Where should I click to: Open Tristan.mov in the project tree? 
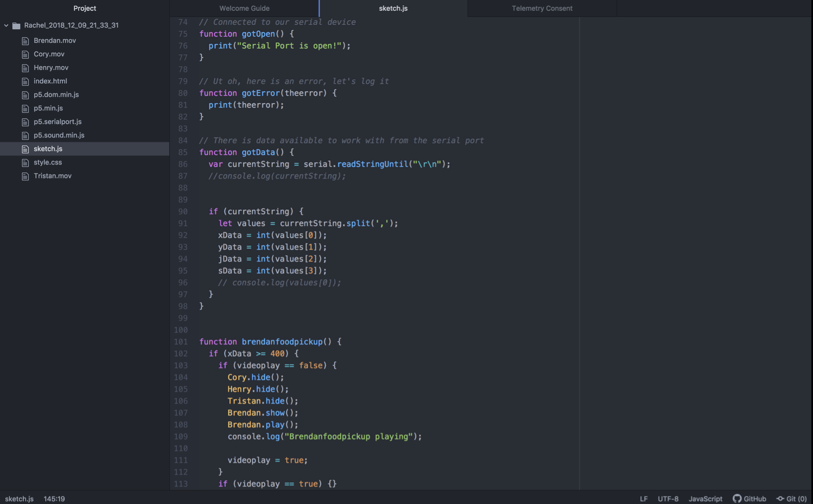tap(53, 175)
